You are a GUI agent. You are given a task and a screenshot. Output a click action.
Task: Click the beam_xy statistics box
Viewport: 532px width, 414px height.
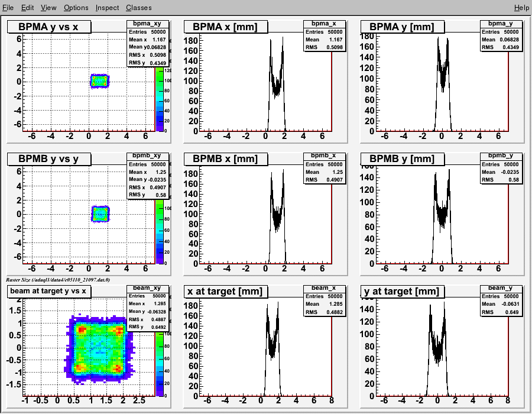click(x=148, y=308)
